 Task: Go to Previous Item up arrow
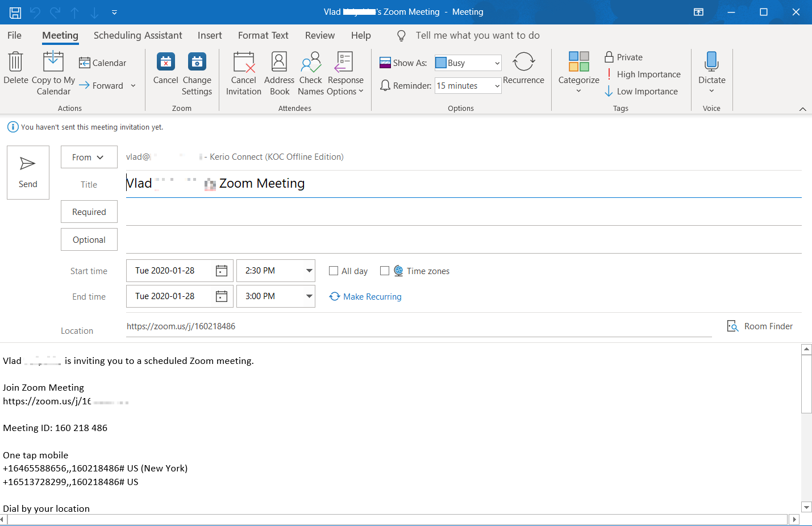(x=74, y=12)
